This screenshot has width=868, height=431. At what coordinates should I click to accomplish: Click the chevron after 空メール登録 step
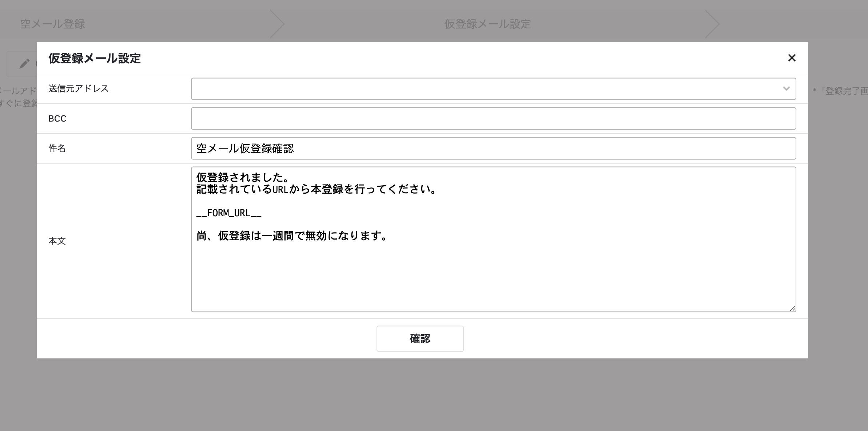tap(278, 24)
